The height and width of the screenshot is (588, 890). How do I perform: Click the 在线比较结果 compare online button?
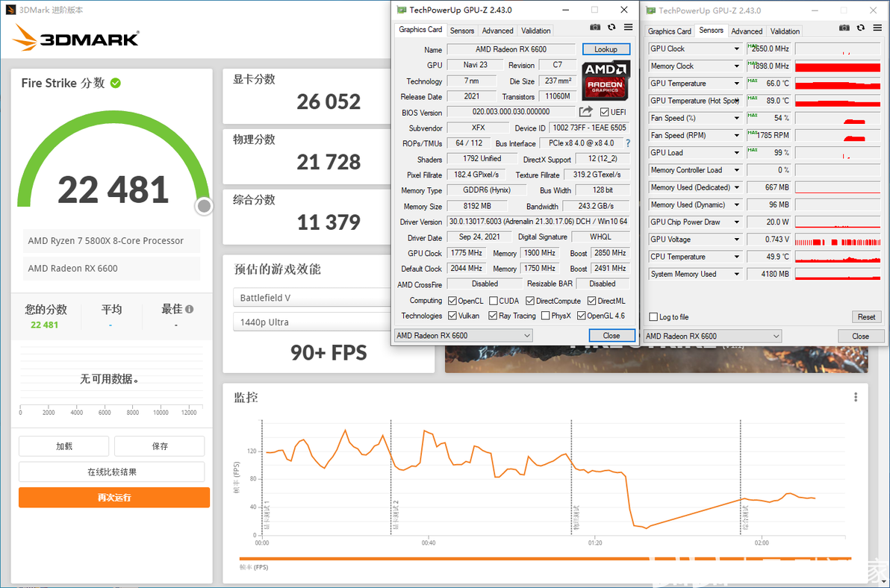pos(112,471)
